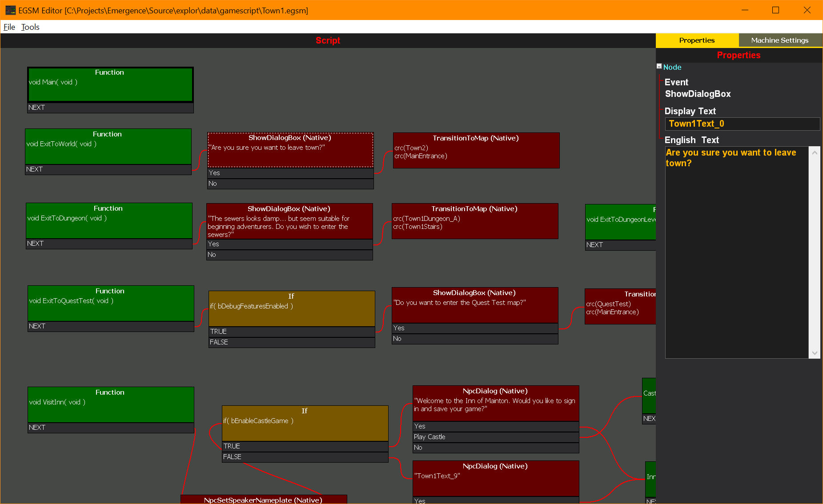Open the Tools menu
The height and width of the screenshot is (504, 823).
[30, 27]
